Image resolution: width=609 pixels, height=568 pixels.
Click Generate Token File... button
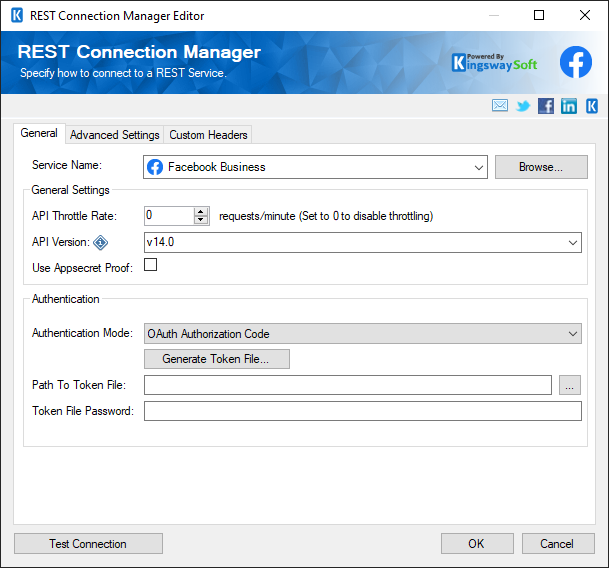tap(217, 359)
